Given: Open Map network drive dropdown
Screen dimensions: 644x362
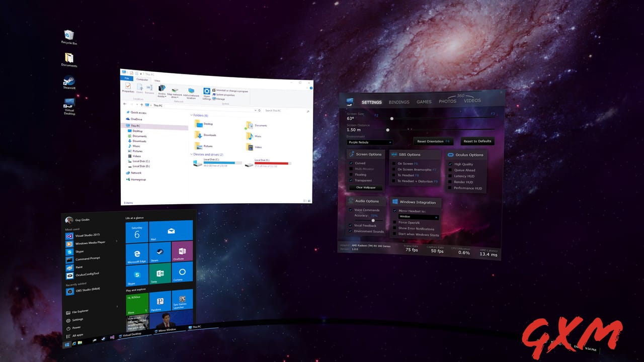Looking at the screenshot, I should pyautogui.click(x=174, y=97).
